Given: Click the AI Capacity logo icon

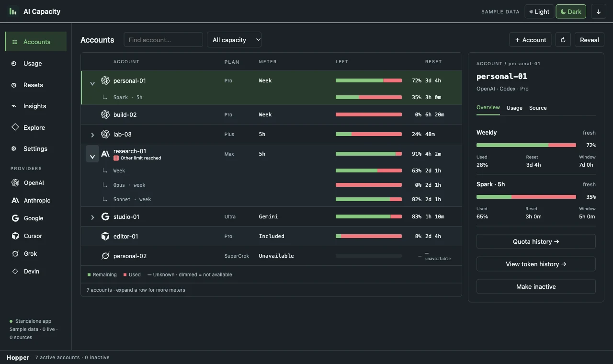Looking at the screenshot, I should click(13, 11).
